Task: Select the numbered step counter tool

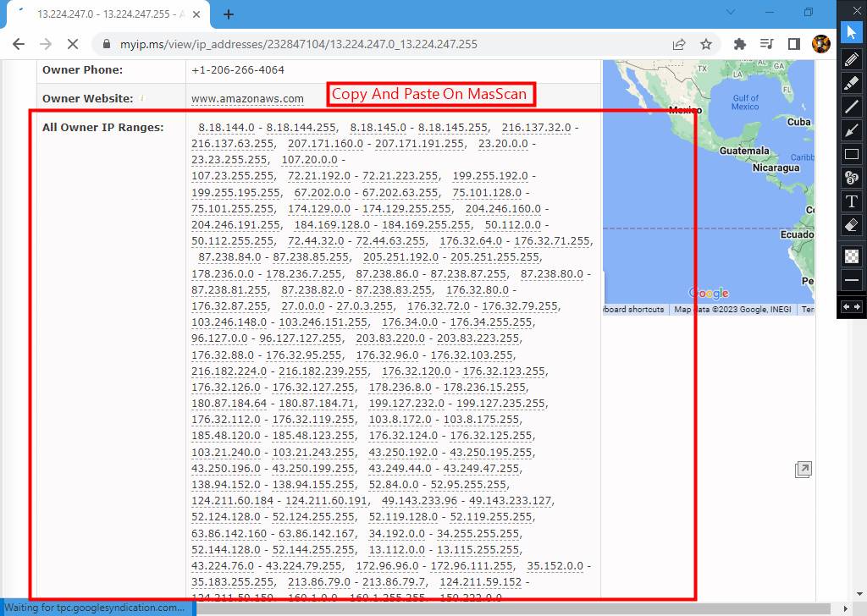Action: [x=852, y=178]
